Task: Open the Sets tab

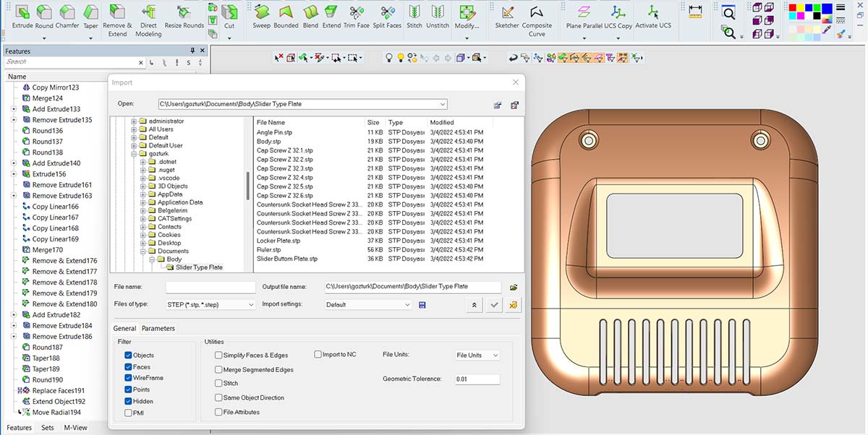Action: click(x=48, y=428)
